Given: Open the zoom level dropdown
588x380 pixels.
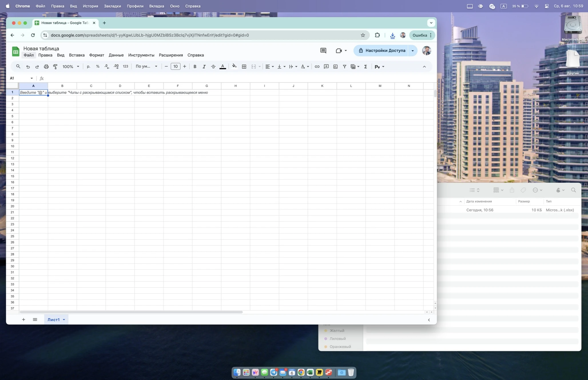Looking at the screenshot, I should 70,66.
